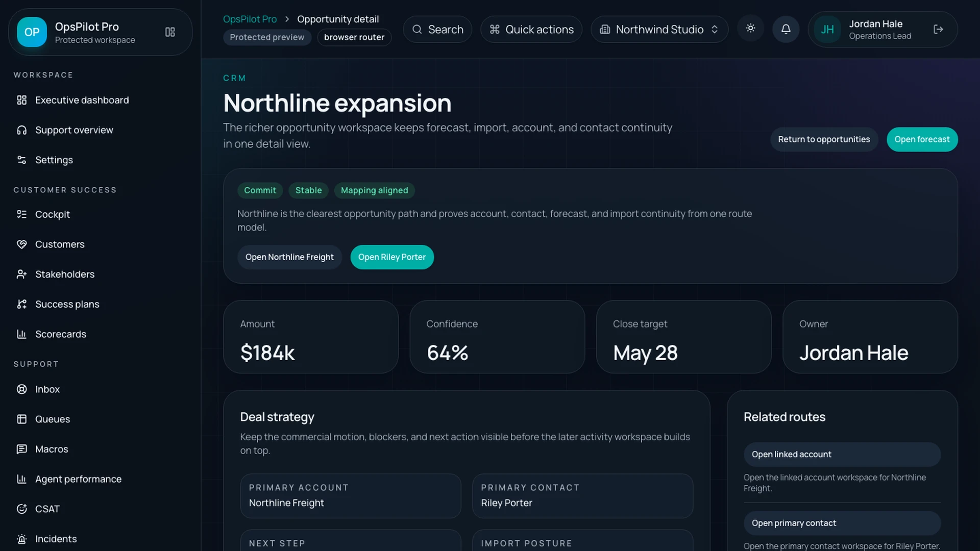Viewport: 980px width, 551px height.
Task: Open Success plans
Action: (101, 304)
